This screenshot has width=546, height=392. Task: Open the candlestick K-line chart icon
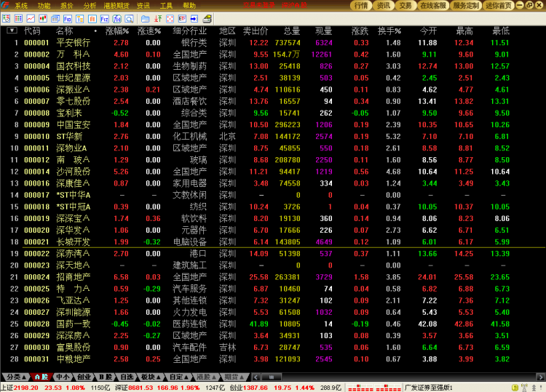[43, 19]
